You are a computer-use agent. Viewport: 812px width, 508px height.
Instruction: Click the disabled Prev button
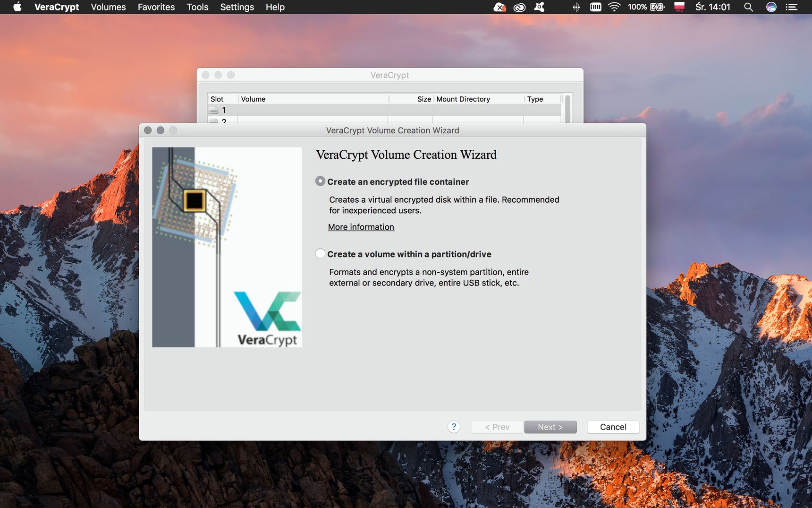click(497, 427)
